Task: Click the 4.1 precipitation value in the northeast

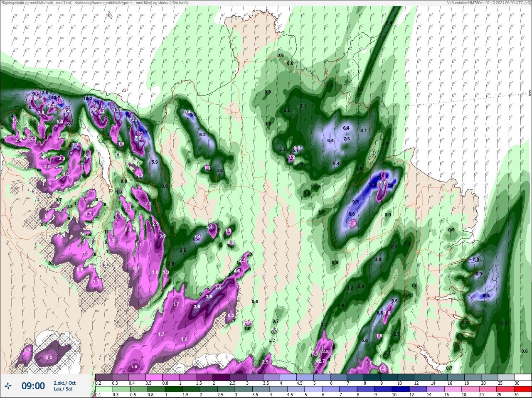Action: (x=364, y=130)
